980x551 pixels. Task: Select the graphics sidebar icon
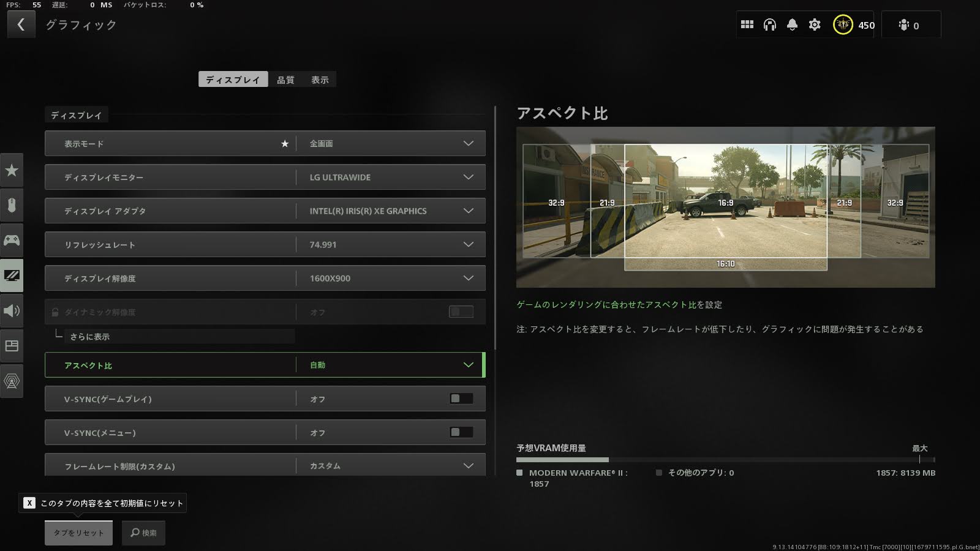pyautogui.click(x=12, y=275)
